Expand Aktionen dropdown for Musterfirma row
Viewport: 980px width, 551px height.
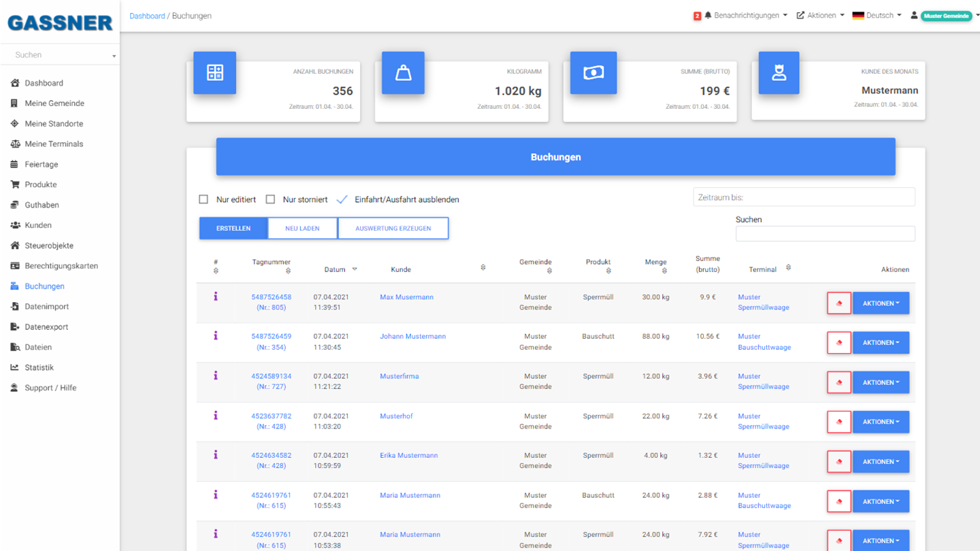[x=881, y=382]
